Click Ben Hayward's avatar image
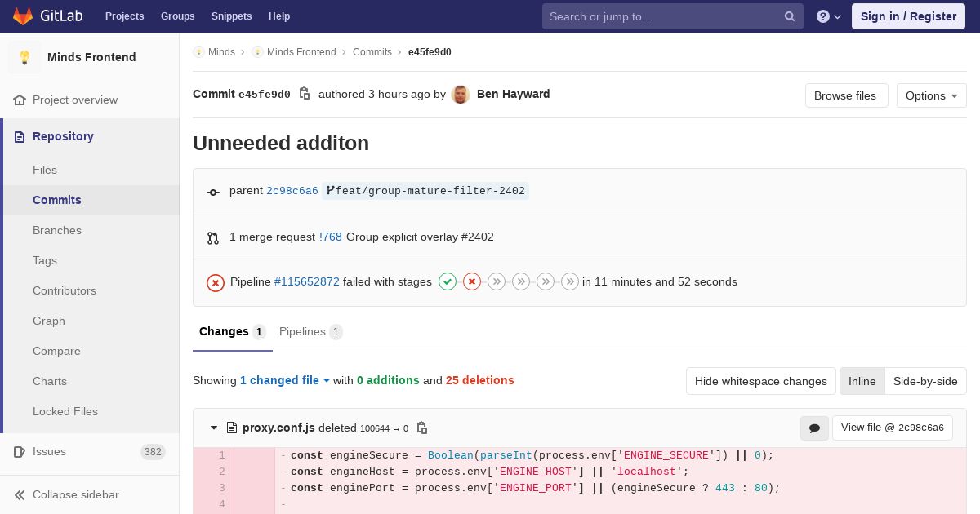Screen dimensions: 980x514 tap(461, 94)
